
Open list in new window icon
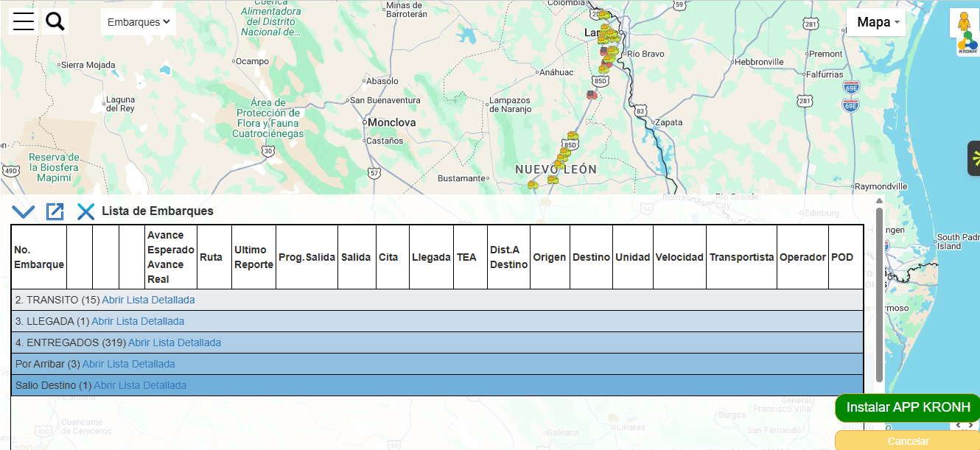coord(55,212)
